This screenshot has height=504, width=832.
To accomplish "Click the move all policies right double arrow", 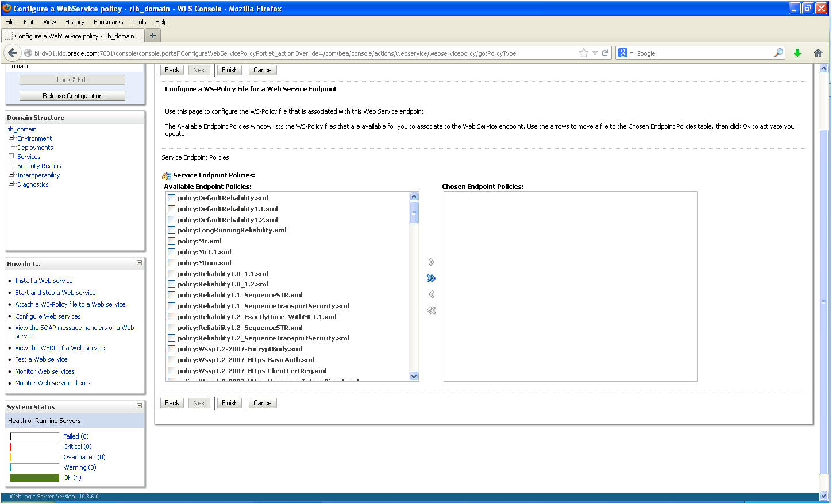I will tap(432, 278).
